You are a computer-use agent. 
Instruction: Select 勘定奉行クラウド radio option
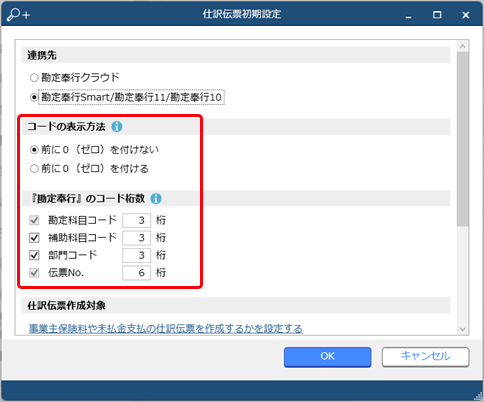click(34, 78)
